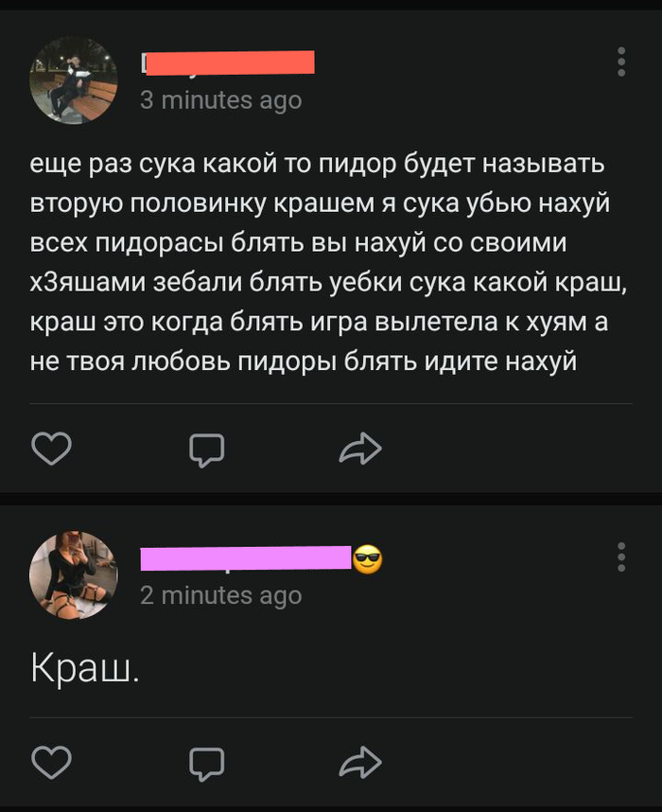Click the pink-redacted username on the second post
The image size is (662, 812).
click(x=246, y=558)
